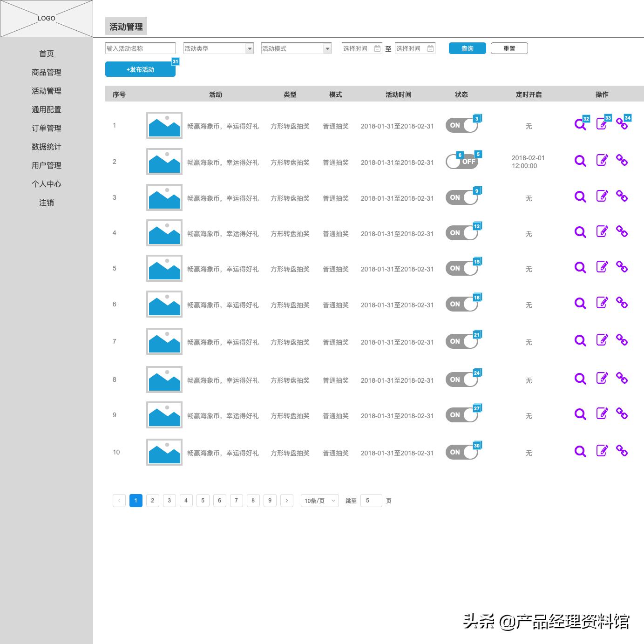This screenshot has height=644, width=644.
Task: Select 数据统计 in the sidebar menu
Action: pyautogui.click(x=46, y=147)
